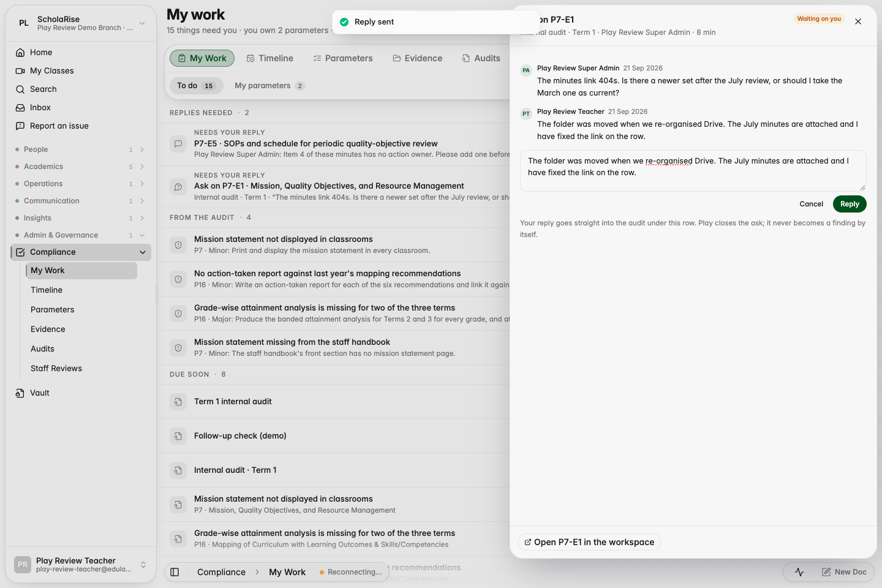Open Mission statement missing from staff handbook
The width and height of the screenshot is (882, 588).
333,348
